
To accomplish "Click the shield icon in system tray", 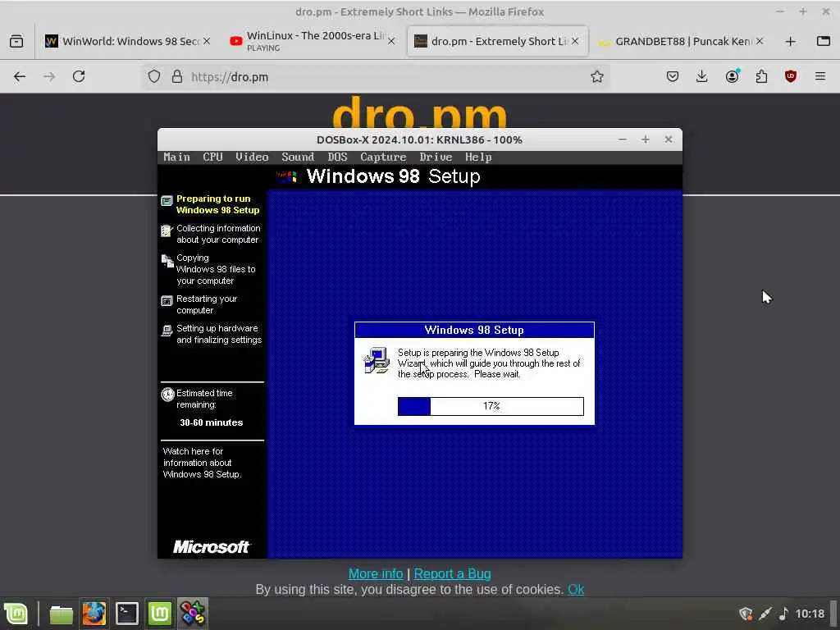I will [x=746, y=614].
